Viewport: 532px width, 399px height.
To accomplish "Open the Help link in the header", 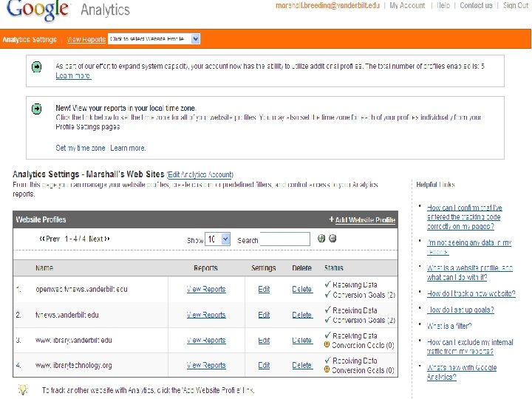I will pyautogui.click(x=443, y=5).
